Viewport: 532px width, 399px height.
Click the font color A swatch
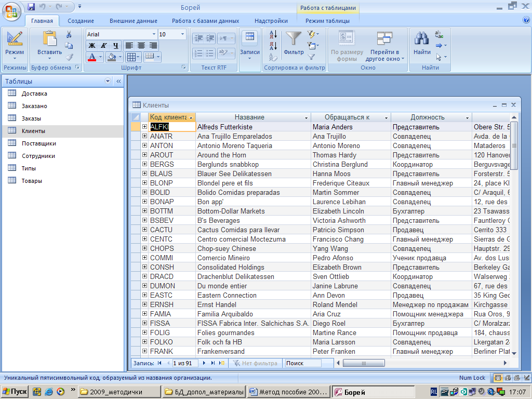pos(92,57)
